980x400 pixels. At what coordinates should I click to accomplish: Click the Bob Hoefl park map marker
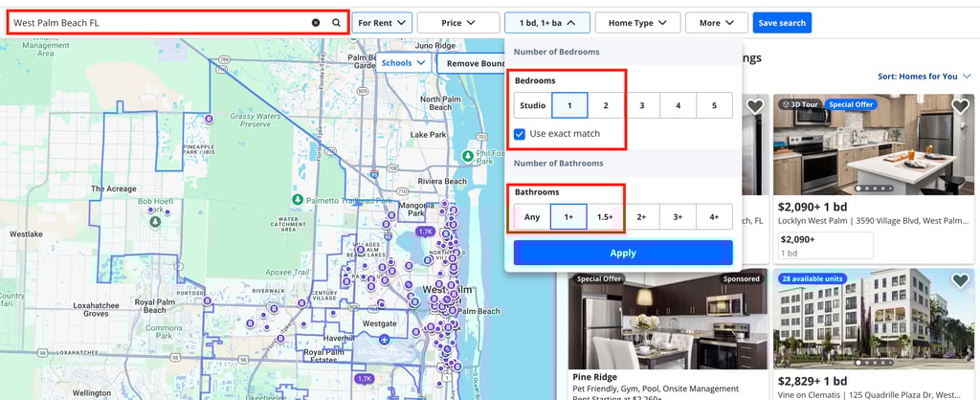point(155,222)
